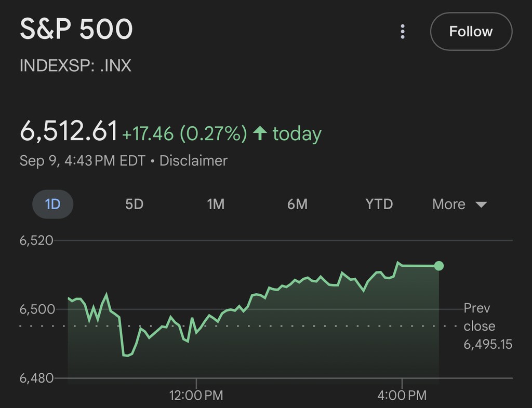Click the 6,520 y-axis label

[x=36, y=240]
